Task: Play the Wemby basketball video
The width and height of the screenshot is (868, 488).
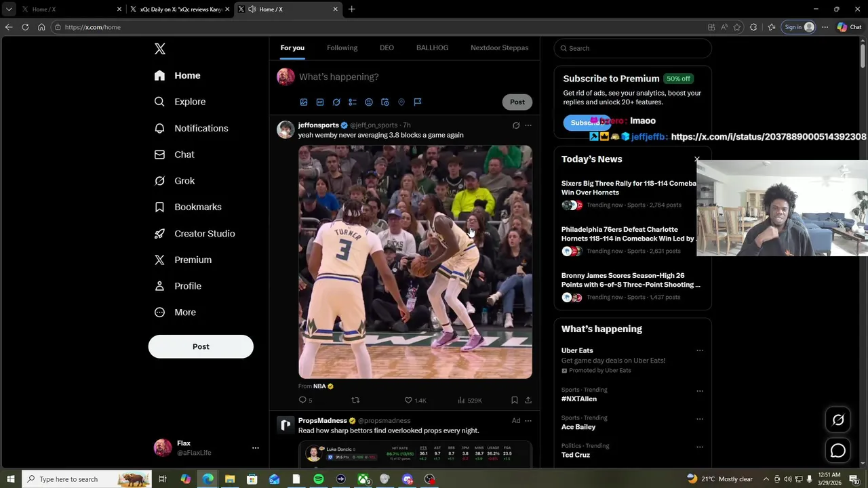Action: click(415, 262)
